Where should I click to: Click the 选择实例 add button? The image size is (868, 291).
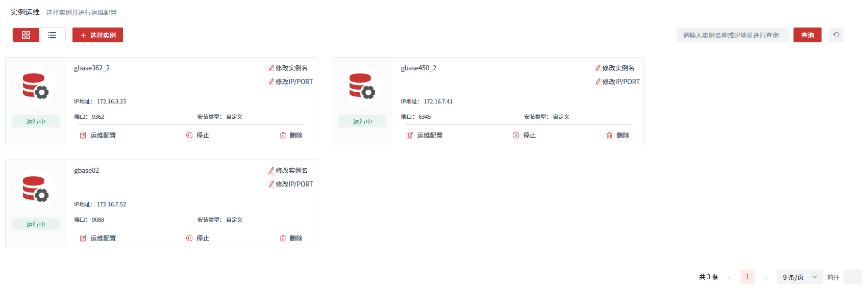click(x=97, y=35)
